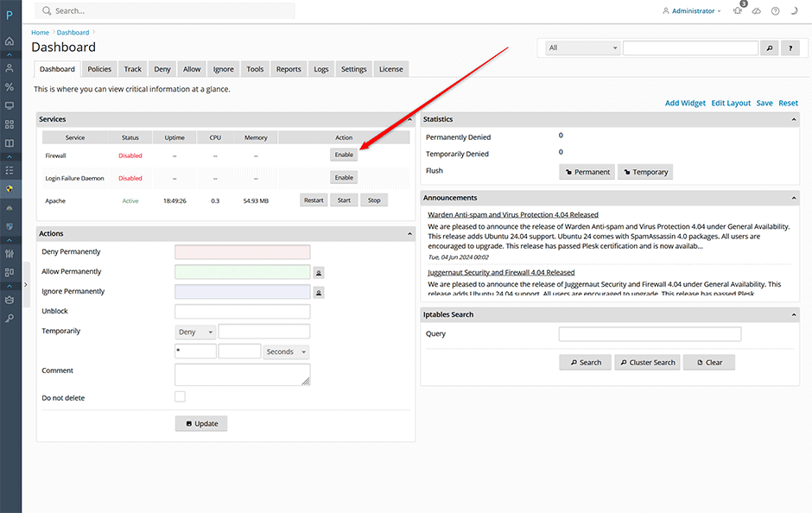Image resolution: width=812 pixels, height=513 pixels.
Task: Open the notifications bell with badge 3
Action: 739,10
